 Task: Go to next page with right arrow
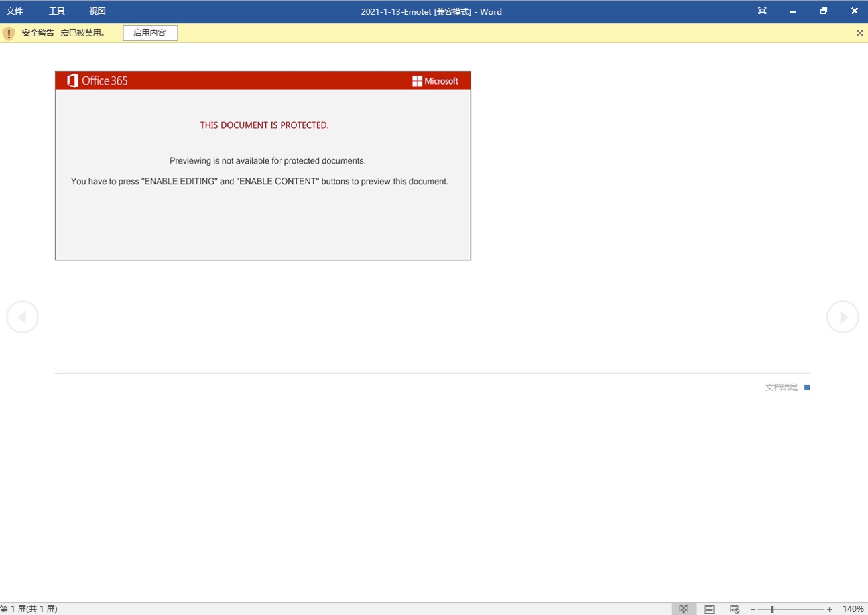(x=843, y=317)
